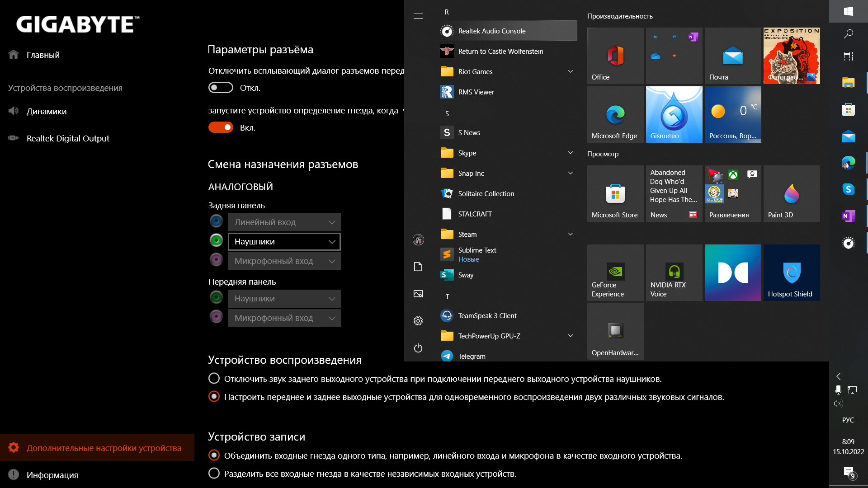Open the Office tile

coord(615,56)
